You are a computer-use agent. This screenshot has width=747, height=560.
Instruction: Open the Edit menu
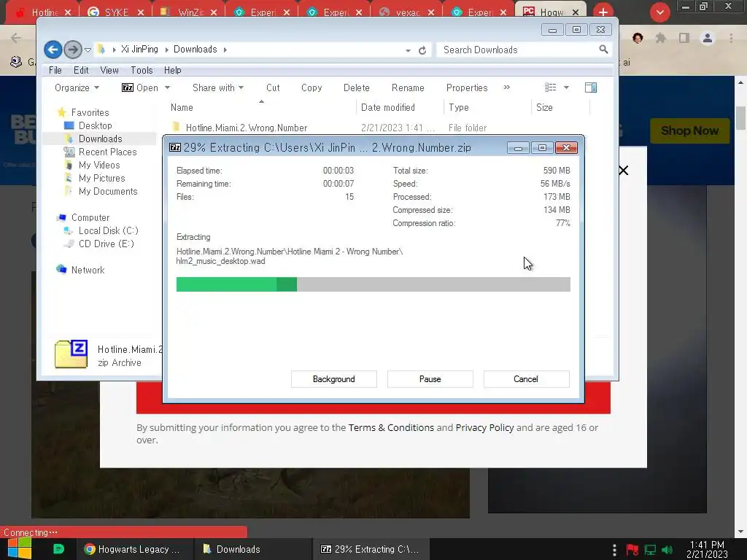pyautogui.click(x=81, y=71)
